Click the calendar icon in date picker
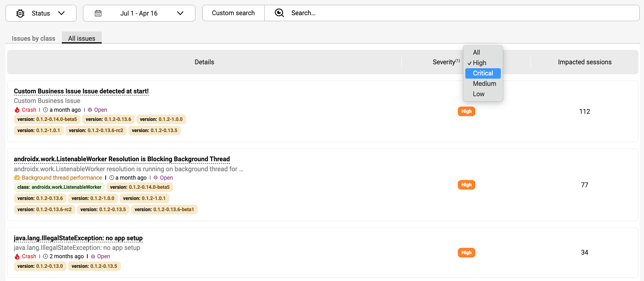The height and width of the screenshot is (281, 644). coord(98,13)
